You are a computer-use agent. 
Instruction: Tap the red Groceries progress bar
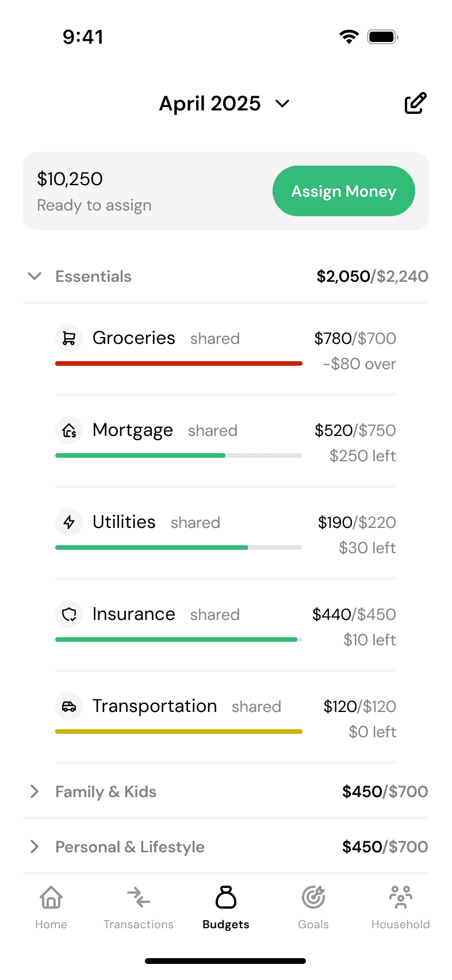pos(179,363)
